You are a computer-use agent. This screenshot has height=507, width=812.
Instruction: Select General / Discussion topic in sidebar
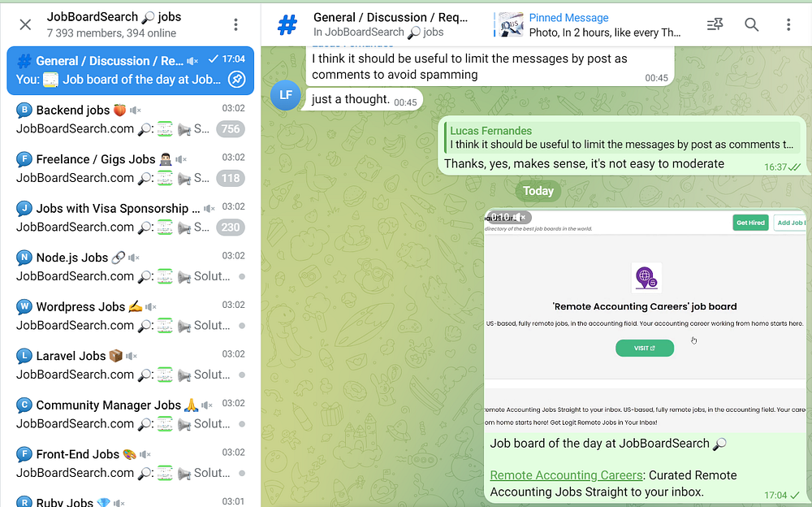[131, 71]
